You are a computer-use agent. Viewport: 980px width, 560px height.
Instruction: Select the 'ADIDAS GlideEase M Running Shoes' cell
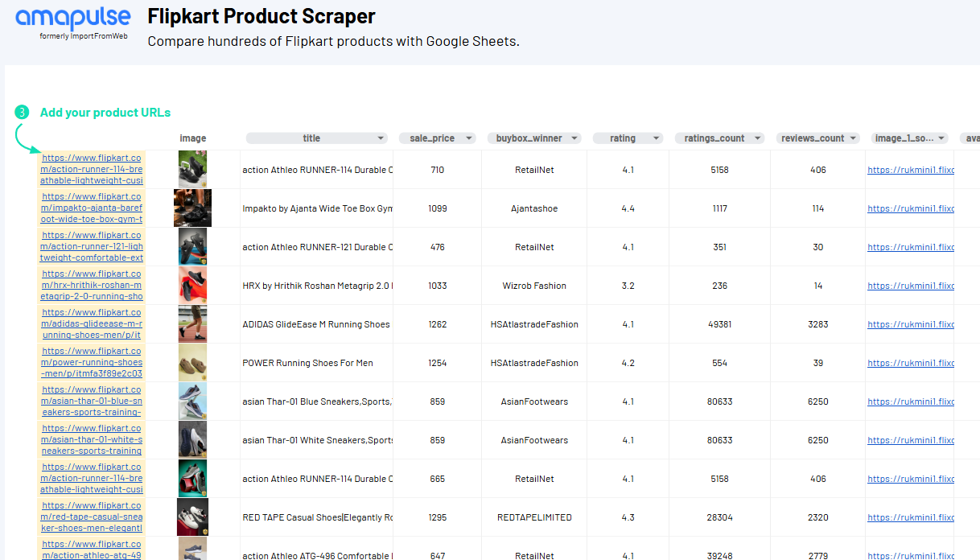317,324
